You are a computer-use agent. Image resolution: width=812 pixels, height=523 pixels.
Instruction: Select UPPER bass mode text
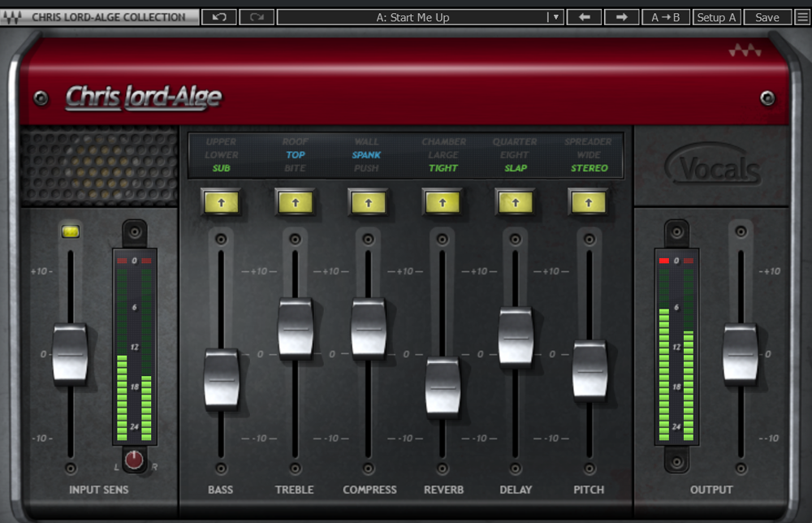coord(221,141)
